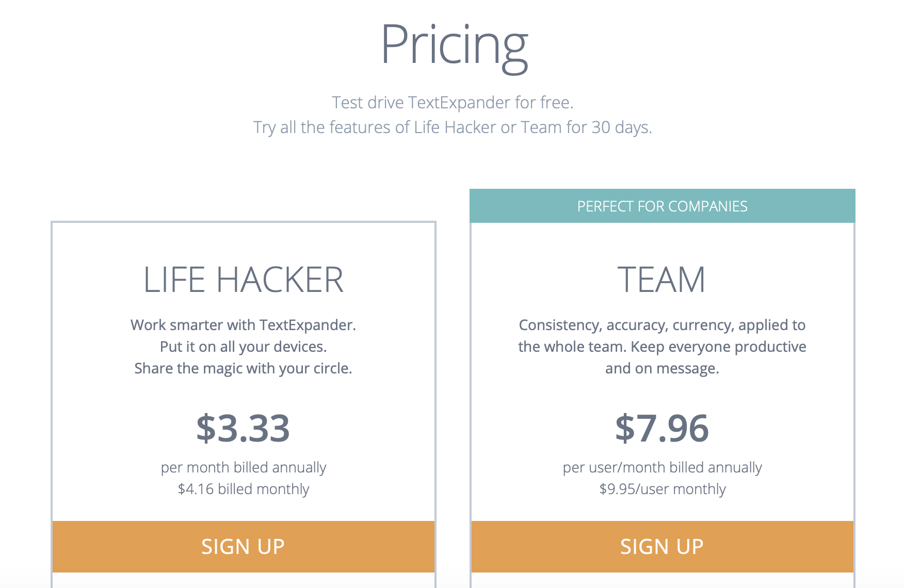The height and width of the screenshot is (588, 904).
Task: Click SIGN UP under the Team plan
Action: (662, 546)
